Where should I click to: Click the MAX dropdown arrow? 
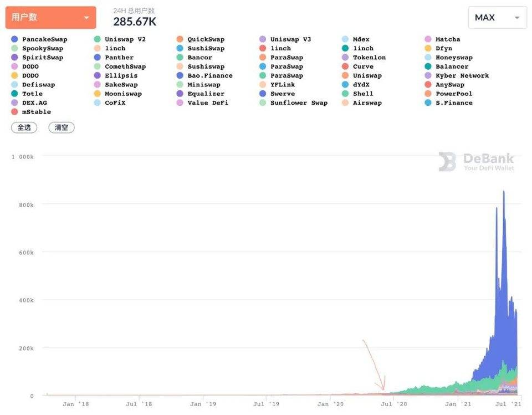tap(516, 18)
